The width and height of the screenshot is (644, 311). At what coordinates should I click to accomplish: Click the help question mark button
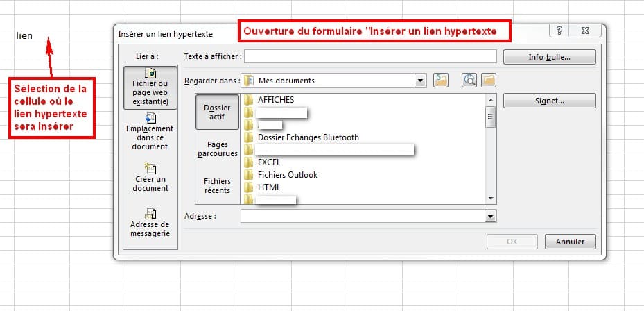tap(559, 32)
